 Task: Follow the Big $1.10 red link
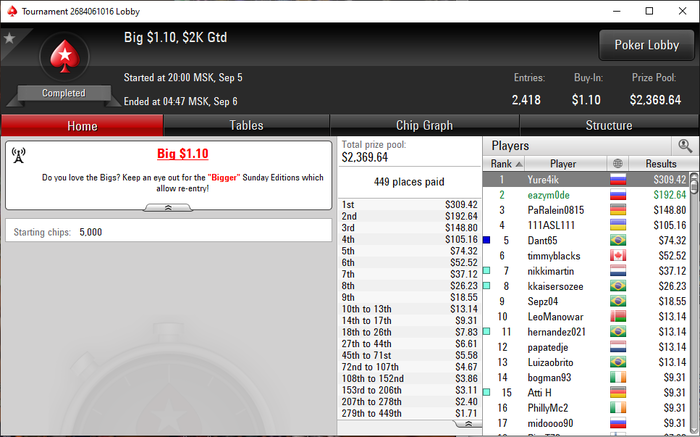(183, 154)
